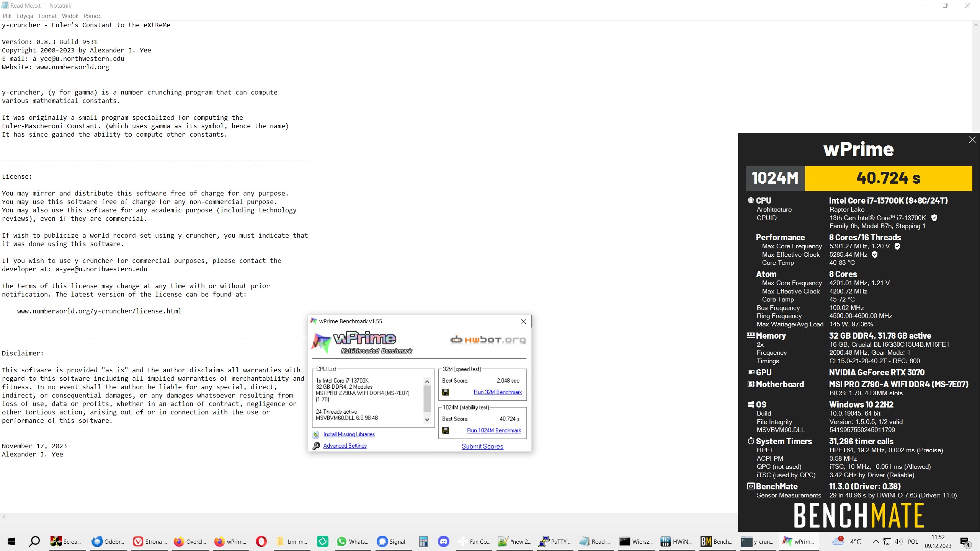Open the Vivaldi Strona taskbar item
Screen dimensions: 980x551
coord(149,541)
